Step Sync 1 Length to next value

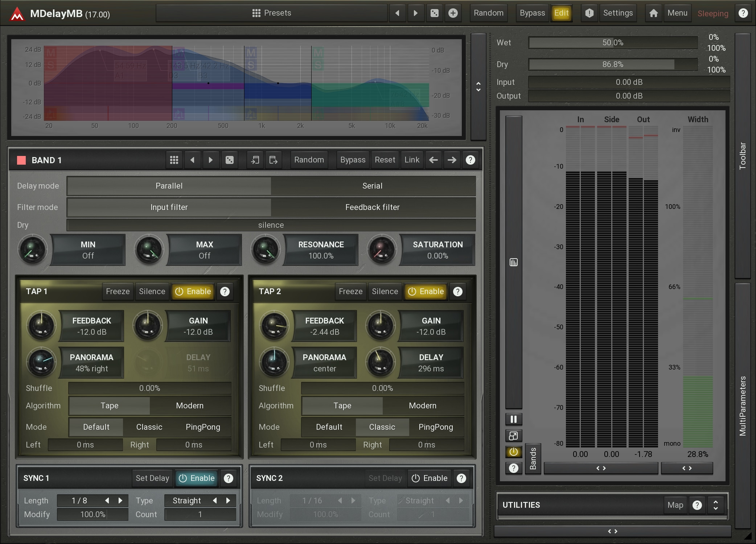120,501
